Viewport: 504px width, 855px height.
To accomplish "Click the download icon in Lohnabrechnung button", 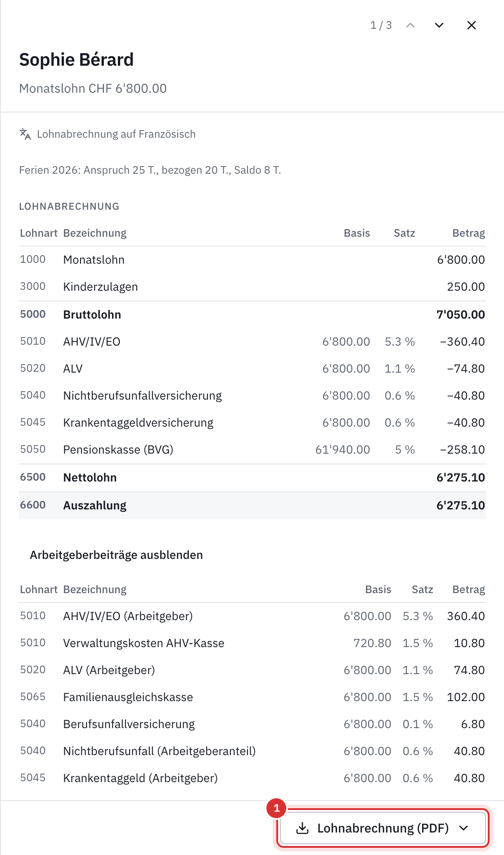I will 302,828.
